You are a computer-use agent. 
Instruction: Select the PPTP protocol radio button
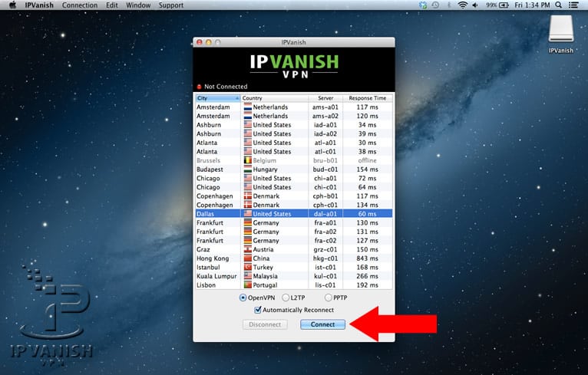coord(329,298)
